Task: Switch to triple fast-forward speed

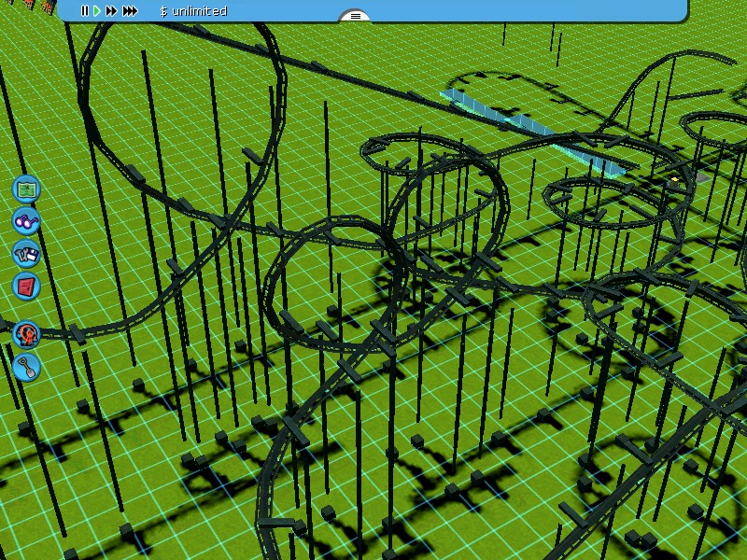Action: [x=130, y=11]
